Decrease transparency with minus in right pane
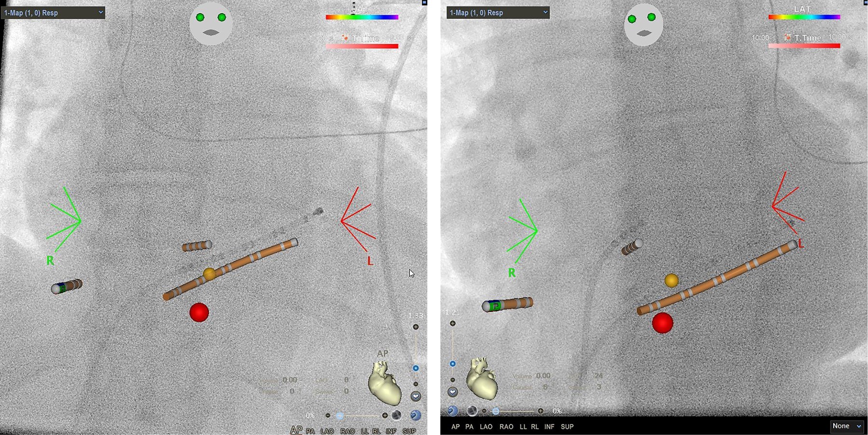Screen dimensions: 868x435 click(x=484, y=411)
